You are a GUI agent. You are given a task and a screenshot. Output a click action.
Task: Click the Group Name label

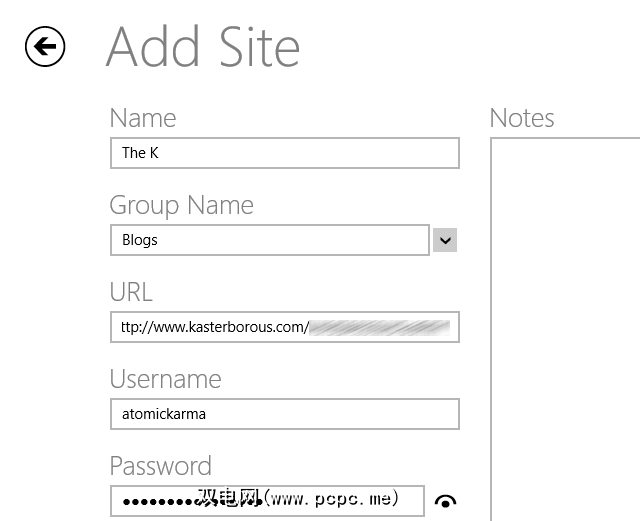181,205
